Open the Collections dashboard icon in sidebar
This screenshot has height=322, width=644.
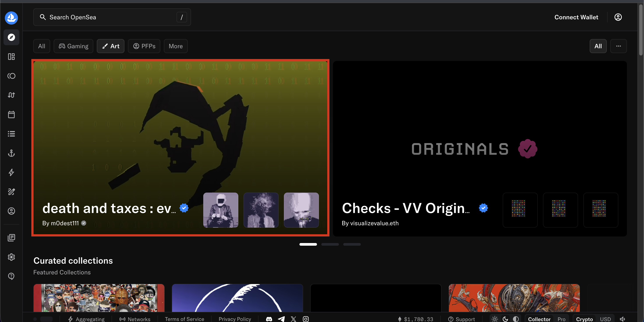(11, 57)
